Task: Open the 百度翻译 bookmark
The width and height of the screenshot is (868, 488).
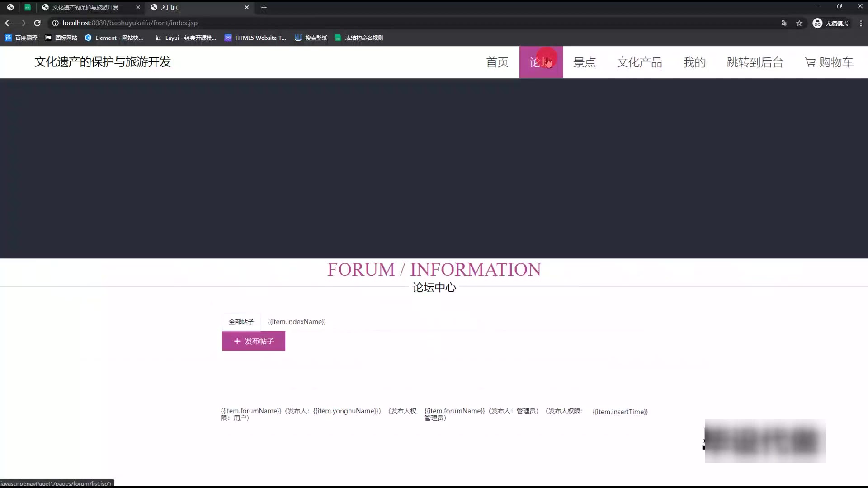Action: tap(21, 38)
